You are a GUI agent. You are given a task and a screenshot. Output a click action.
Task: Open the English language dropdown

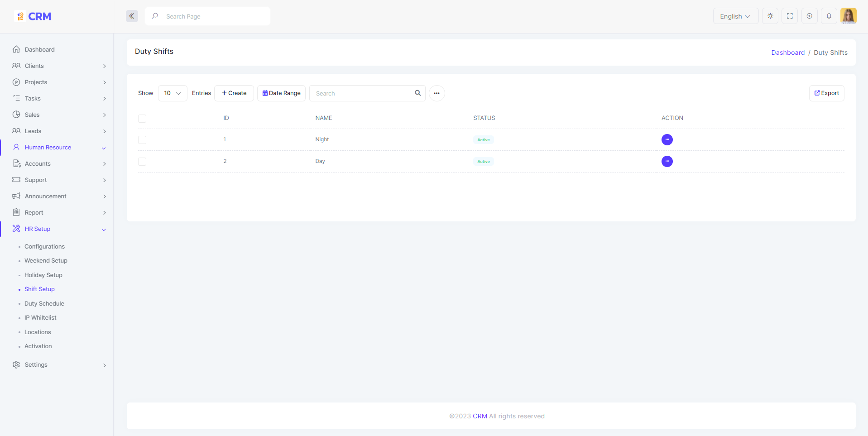tap(736, 16)
